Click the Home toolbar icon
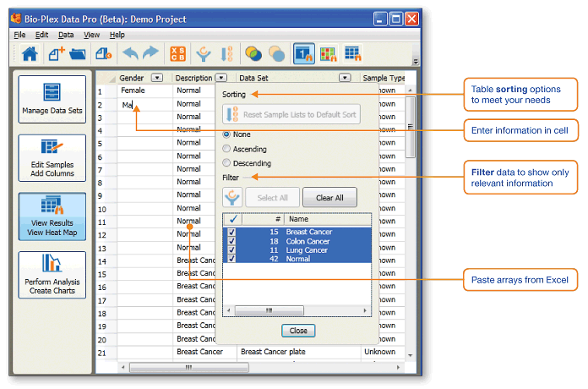 pos(30,53)
